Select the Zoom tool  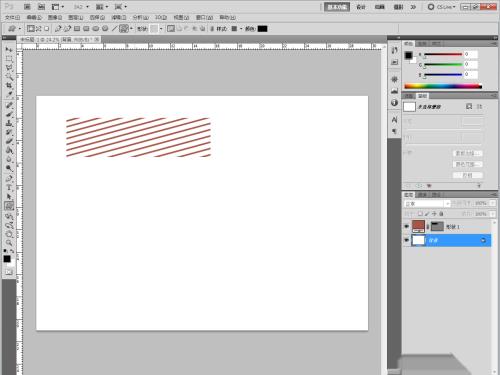[9, 243]
